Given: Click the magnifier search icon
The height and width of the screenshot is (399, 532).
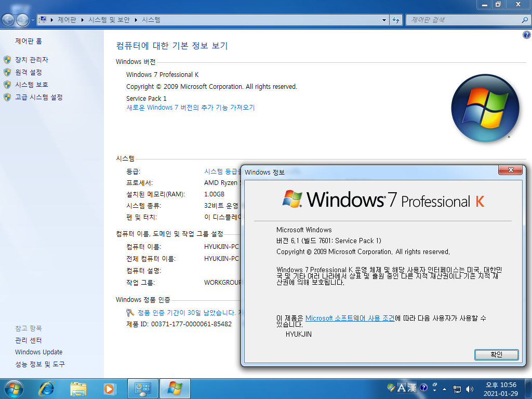Looking at the screenshot, I should [x=525, y=20].
